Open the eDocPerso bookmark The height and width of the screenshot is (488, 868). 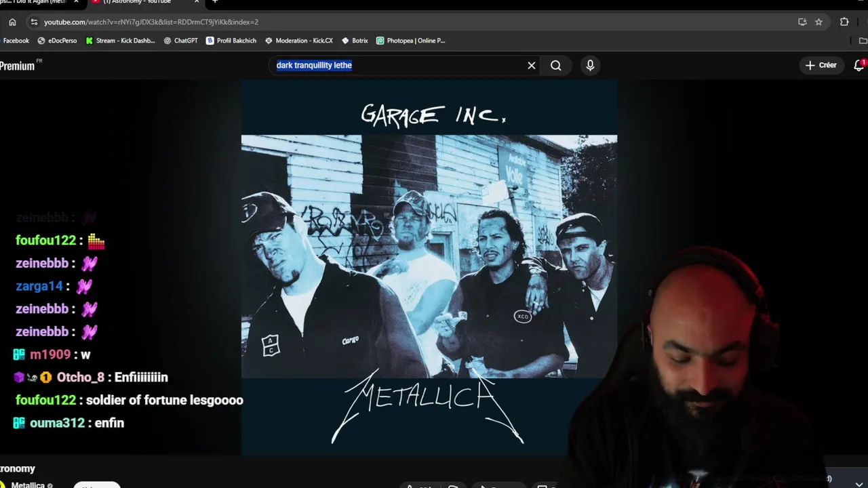[x=57, y=41]
